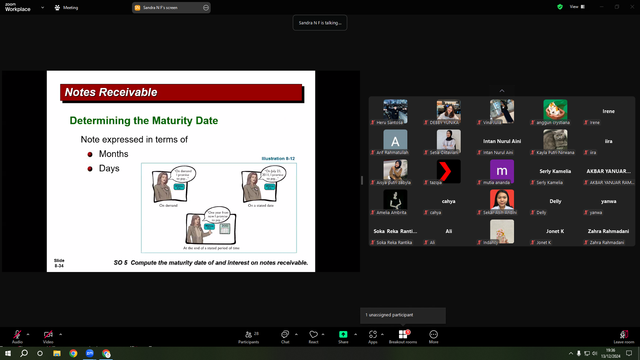640x360 pixels.
Task: Select Soka Reka Rantika's participant tile
Action: pyautogui.click(x=395, y=231)
